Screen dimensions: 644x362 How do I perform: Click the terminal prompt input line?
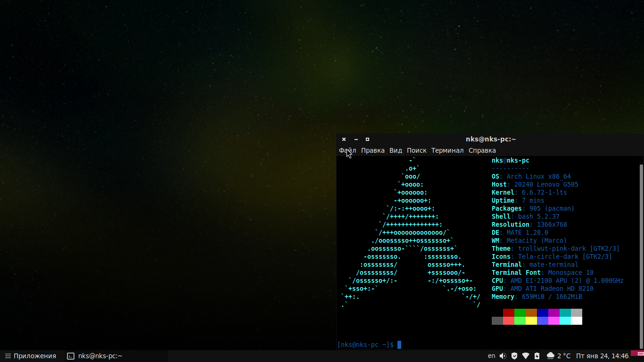pyautogui.click(x=488, y=345)
